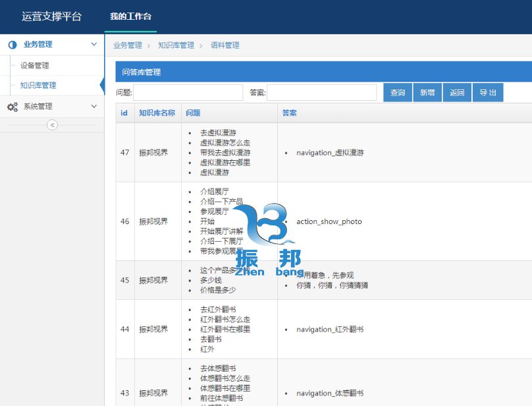Click the id column header
The width and height of the screenshot is (532, 406).
click(x=124, y=113)
